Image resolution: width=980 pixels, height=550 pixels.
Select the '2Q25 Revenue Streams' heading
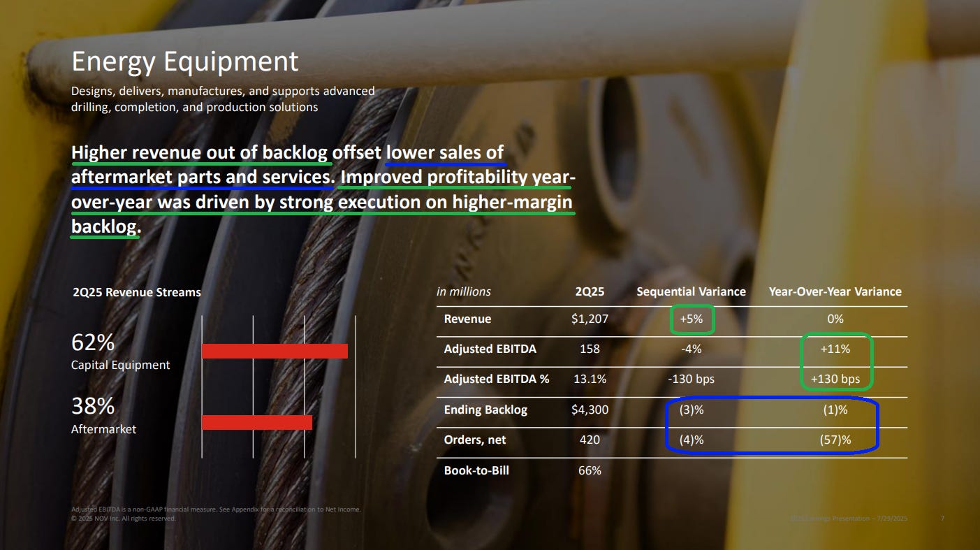136,293
